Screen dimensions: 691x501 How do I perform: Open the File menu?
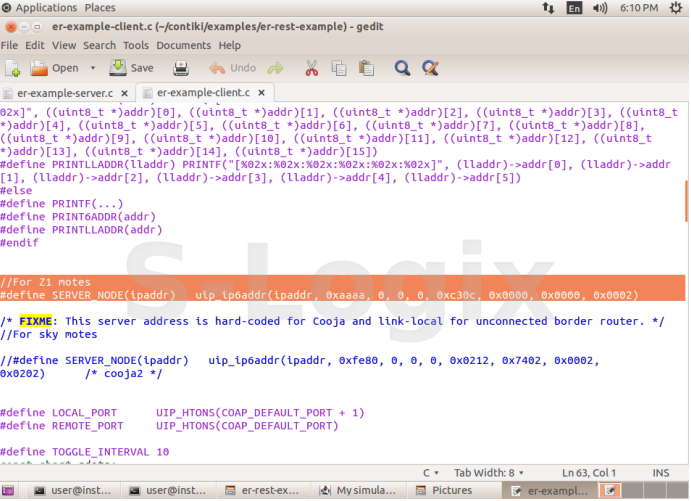9,45
